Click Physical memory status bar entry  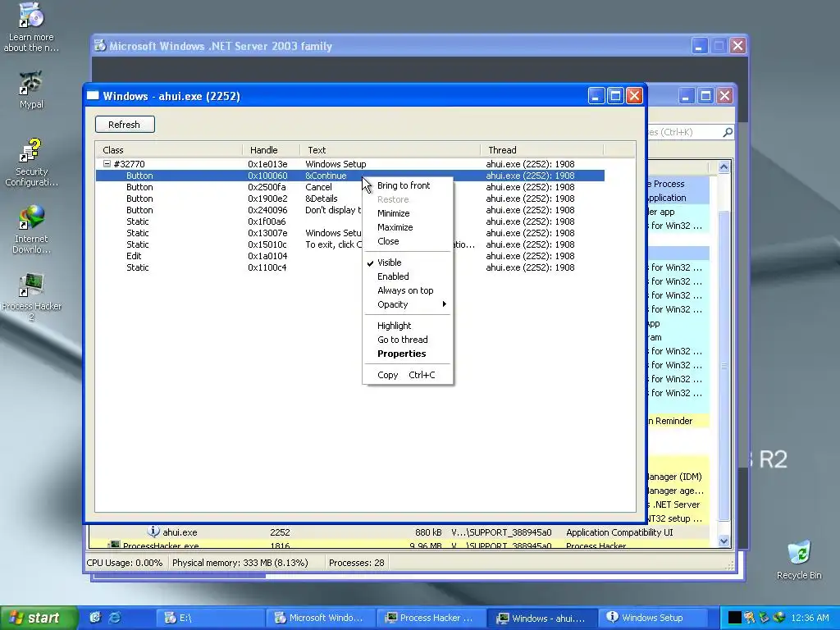(x=240, y=563)
